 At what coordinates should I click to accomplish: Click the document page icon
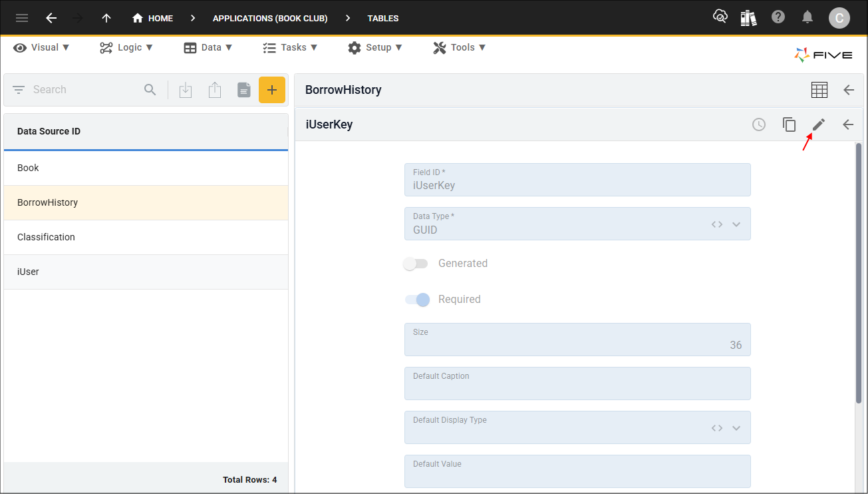(244, 90)
